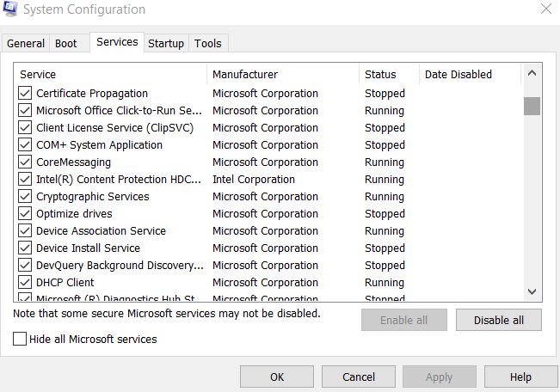Toggle Device Install Service checkbox
Screen dimensions: 560x392
coord(25,248)
